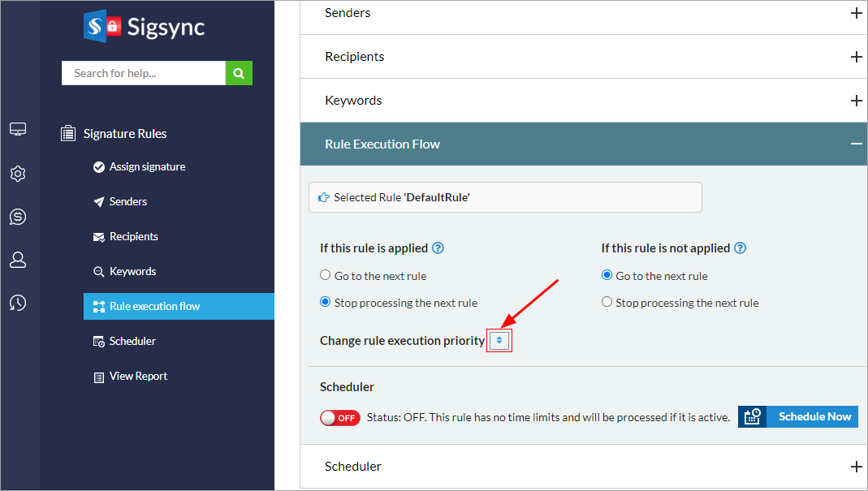Open View Report in the sidebar
This screenshot has width=868, height=491.
click(138, 377)
